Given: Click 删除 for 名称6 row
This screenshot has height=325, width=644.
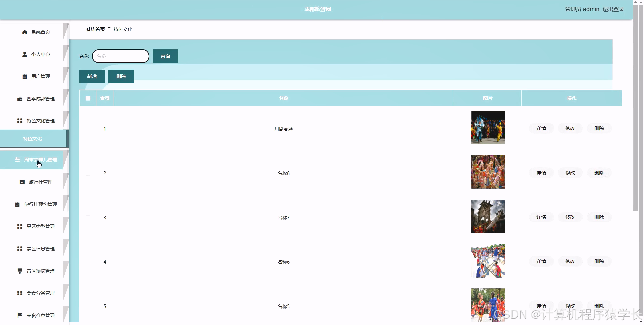Looking at the screenshot, I should pyautogui.click(x=599, y=261).
